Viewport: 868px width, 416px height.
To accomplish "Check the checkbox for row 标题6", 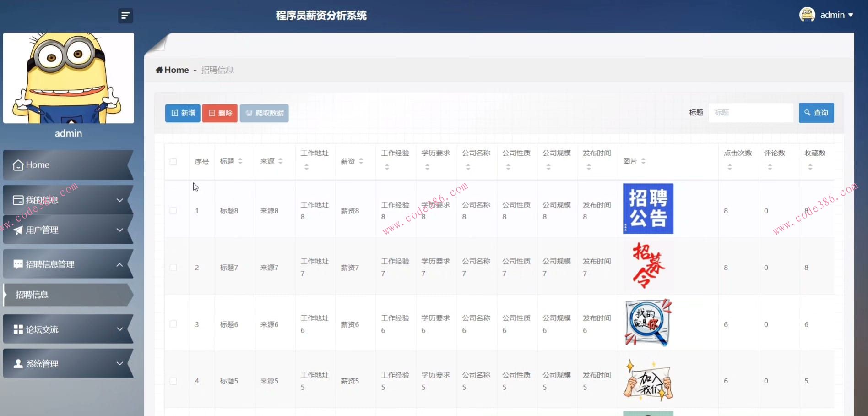I will 173,324.
